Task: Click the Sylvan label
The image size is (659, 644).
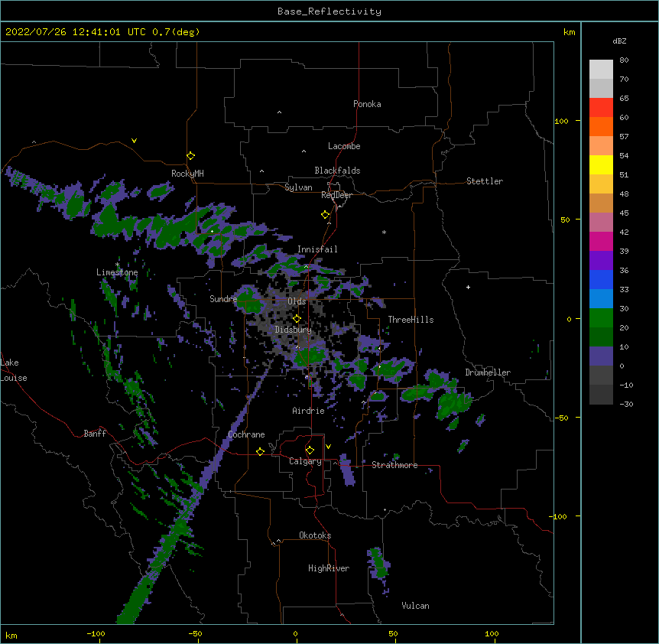Action: point(298,187)
